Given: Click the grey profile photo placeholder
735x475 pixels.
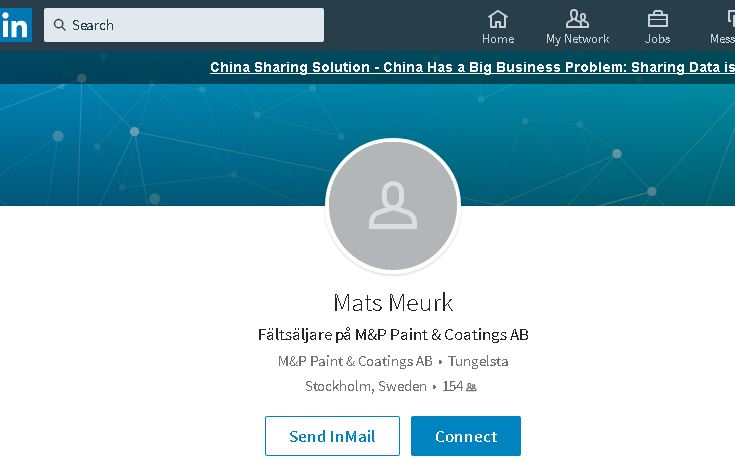Looking at the screenshot, I should (x=393, y=205).
